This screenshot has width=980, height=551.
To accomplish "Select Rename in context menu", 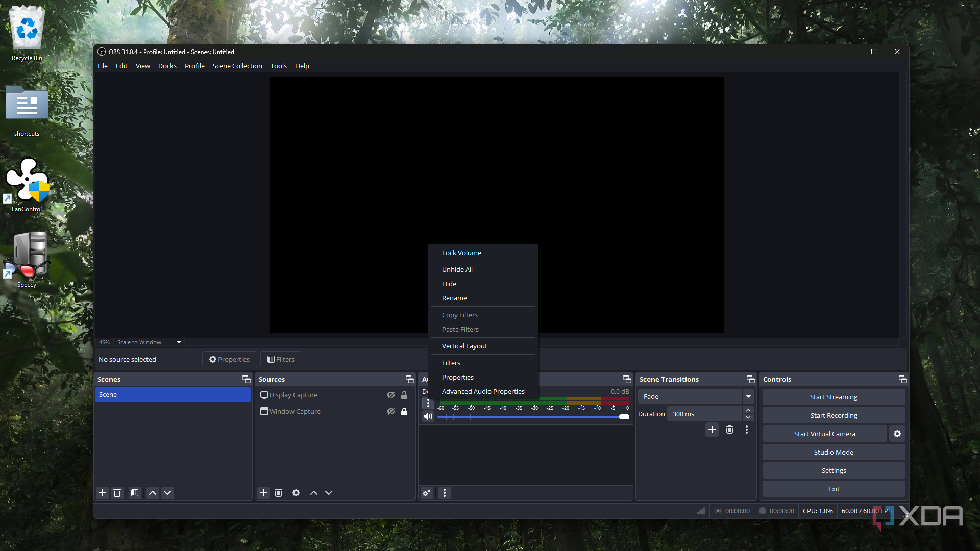I will pos(483,298).
